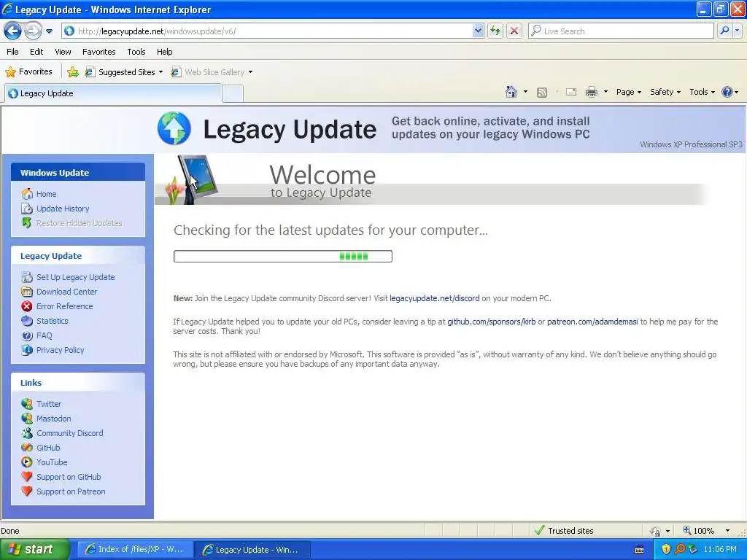Open the Support on Patreon link
Screen dimensions: 747x560
[x=71, y=491]
